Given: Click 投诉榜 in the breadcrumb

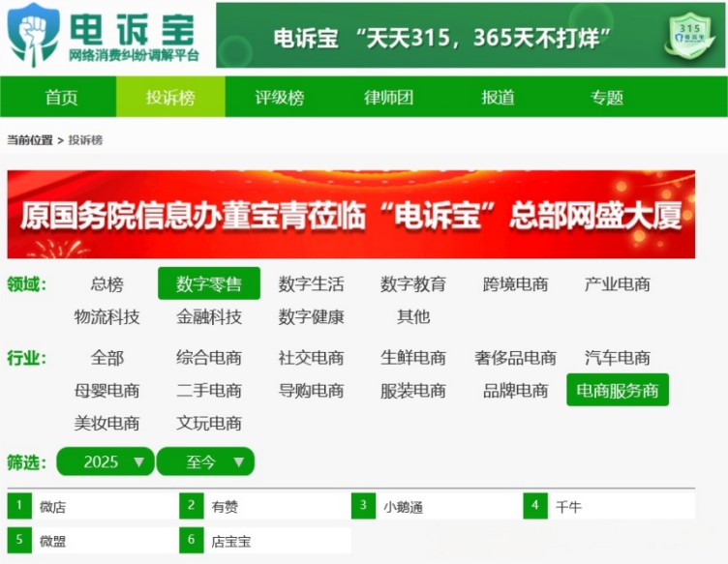Looking at the screenshot, I should pyautogui.click(x=85, y=140).
